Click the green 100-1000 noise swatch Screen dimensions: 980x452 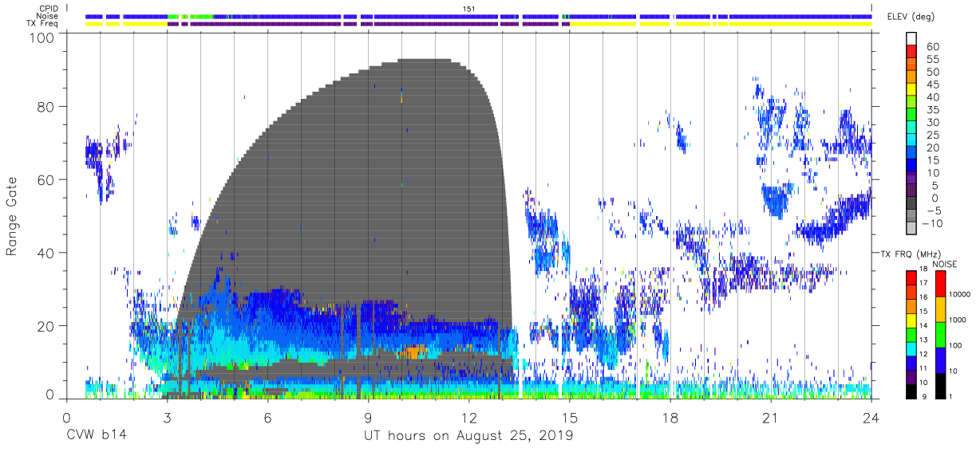[x=941, y=334]
